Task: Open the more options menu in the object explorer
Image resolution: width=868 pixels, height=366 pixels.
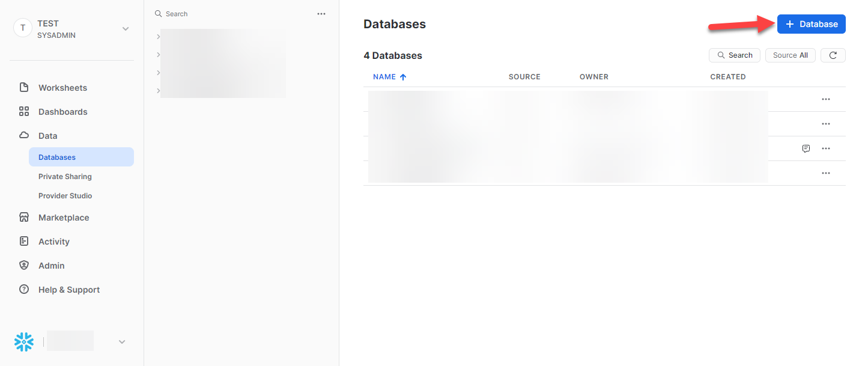Action: point(321,13)
